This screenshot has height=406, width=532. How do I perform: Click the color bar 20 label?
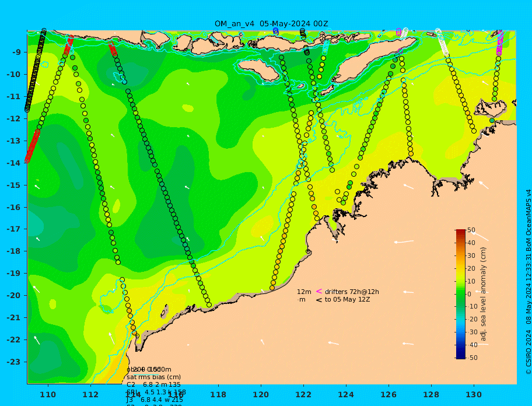[x=471, y=268]
